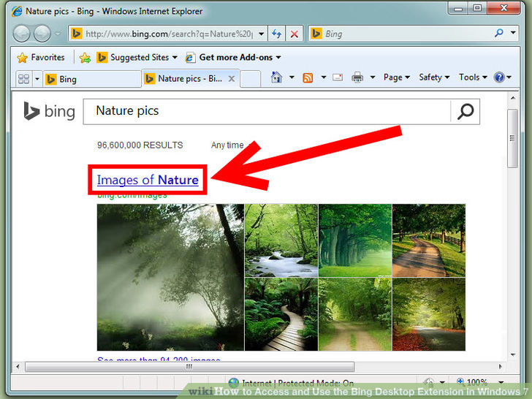Open the Favorites star button

[x=41, y=57]
